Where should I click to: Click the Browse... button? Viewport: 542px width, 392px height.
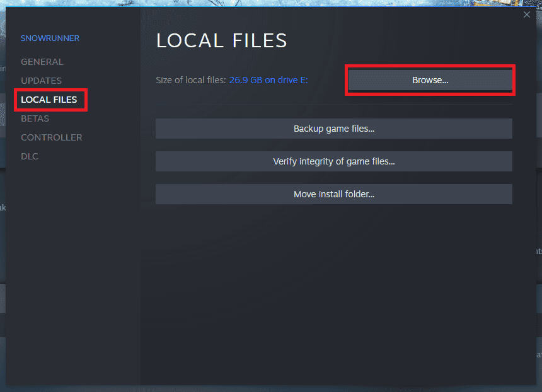(430, 80)
